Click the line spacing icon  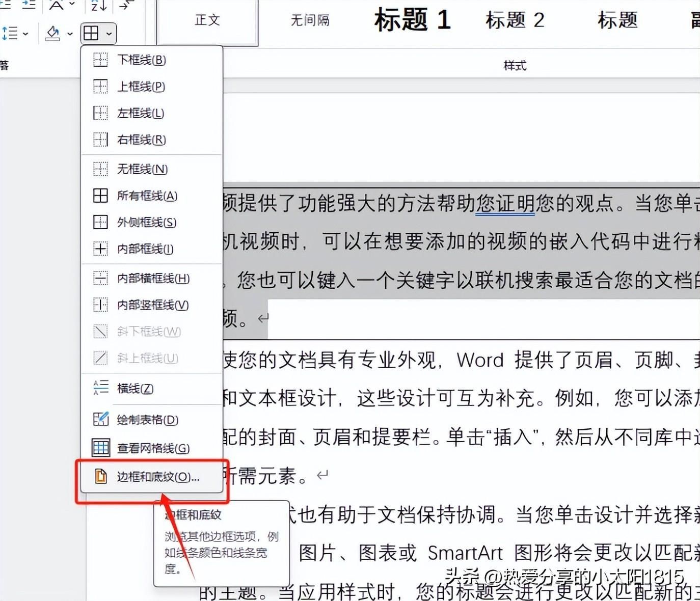tap(10, 34)
